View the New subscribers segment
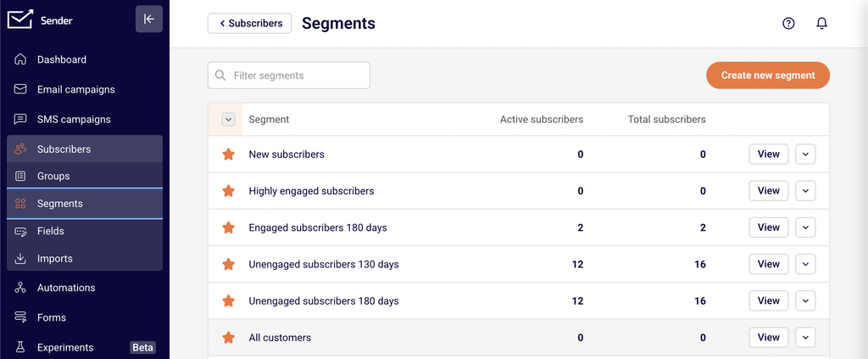 click(768, 154)
